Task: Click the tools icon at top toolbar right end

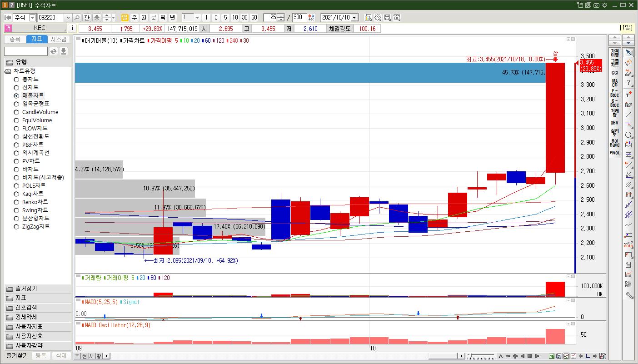Action: pyautogui.click(x=397, y=18)
